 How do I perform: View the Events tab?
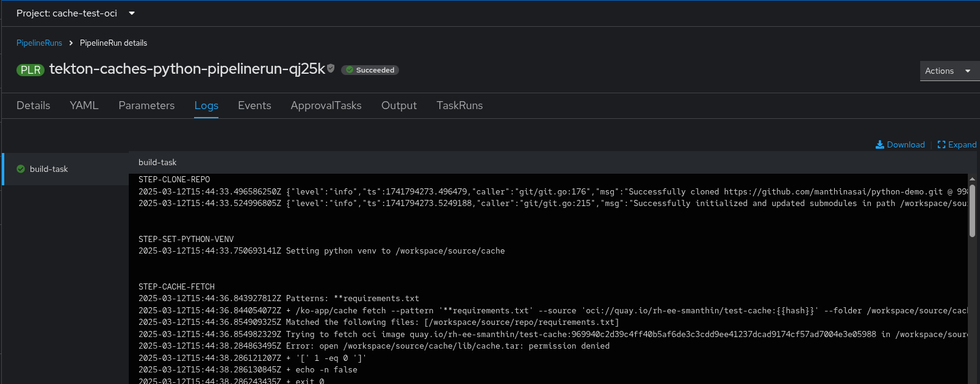pyautogui.click(x=254, y=105)
